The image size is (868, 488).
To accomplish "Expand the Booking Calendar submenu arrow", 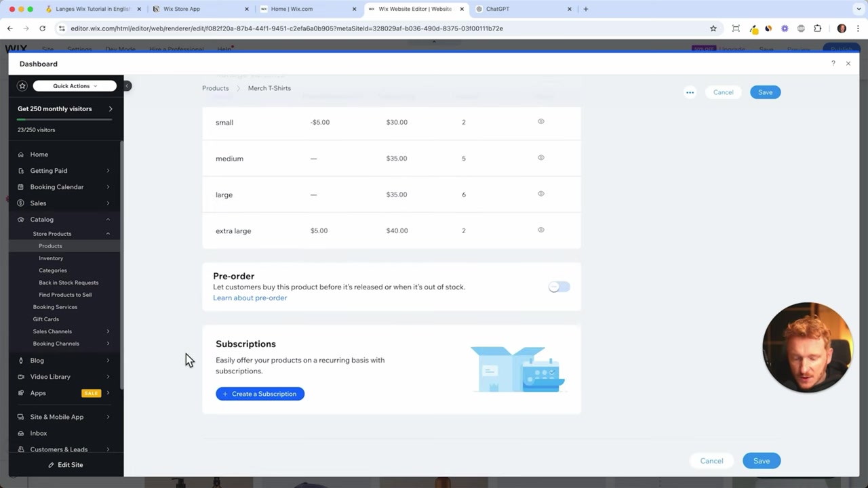I will (108, 187).
